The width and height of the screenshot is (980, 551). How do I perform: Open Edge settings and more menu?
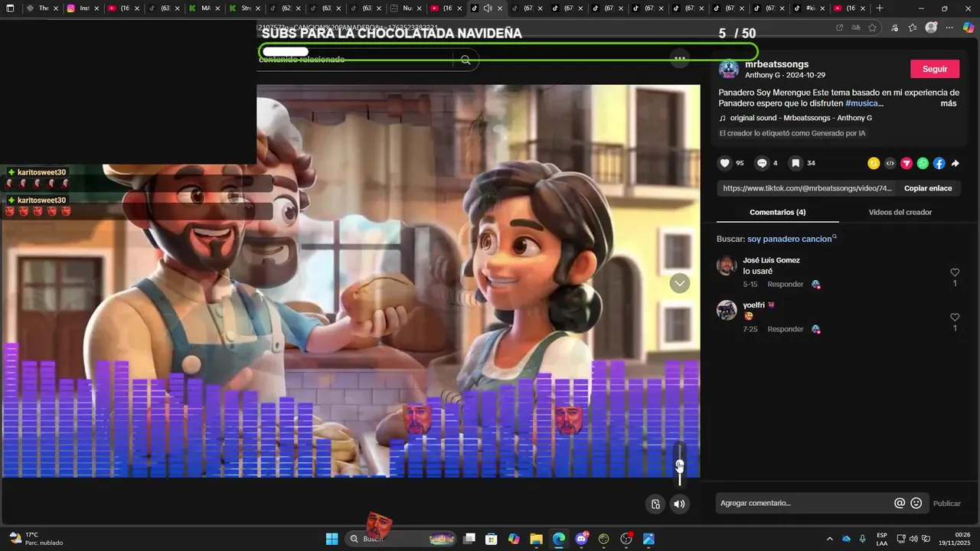click(949, 28)
